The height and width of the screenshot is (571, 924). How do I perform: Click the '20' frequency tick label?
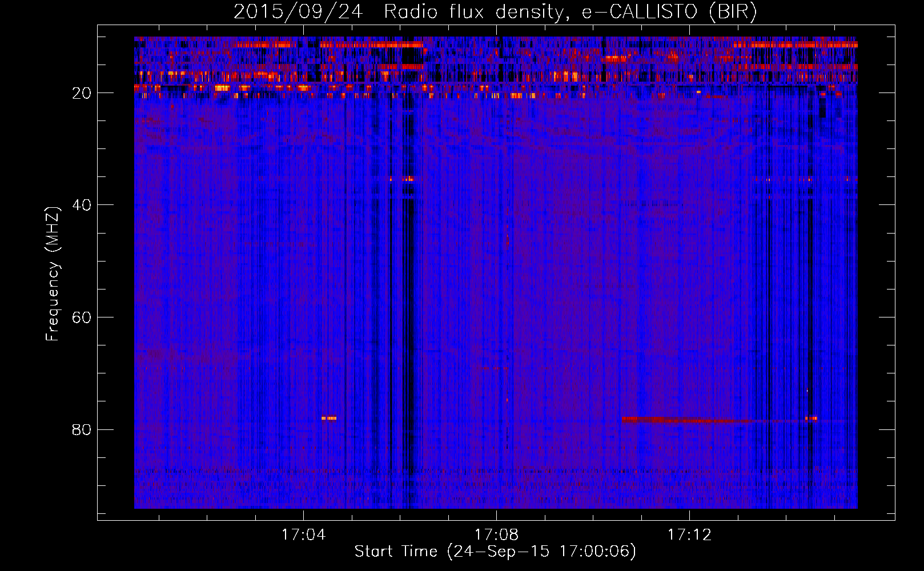(82, 93)
